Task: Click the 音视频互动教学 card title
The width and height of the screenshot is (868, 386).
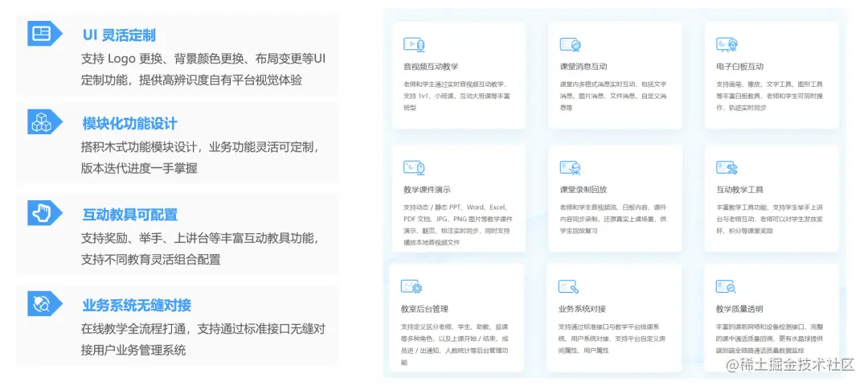Action: pyautogui.click(x=431, y=67)
